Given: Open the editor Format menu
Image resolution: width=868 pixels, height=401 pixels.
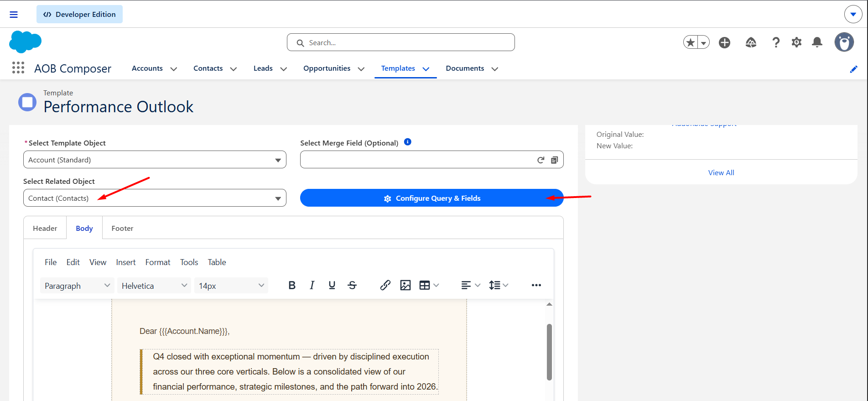Looking at the screenshot, I should [x=158, y=262].
